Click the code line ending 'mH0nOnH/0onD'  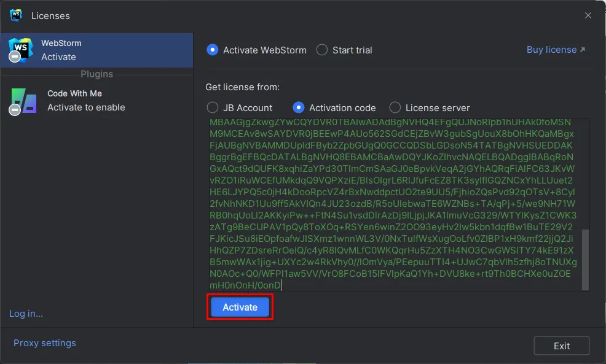tap(245, 285)
